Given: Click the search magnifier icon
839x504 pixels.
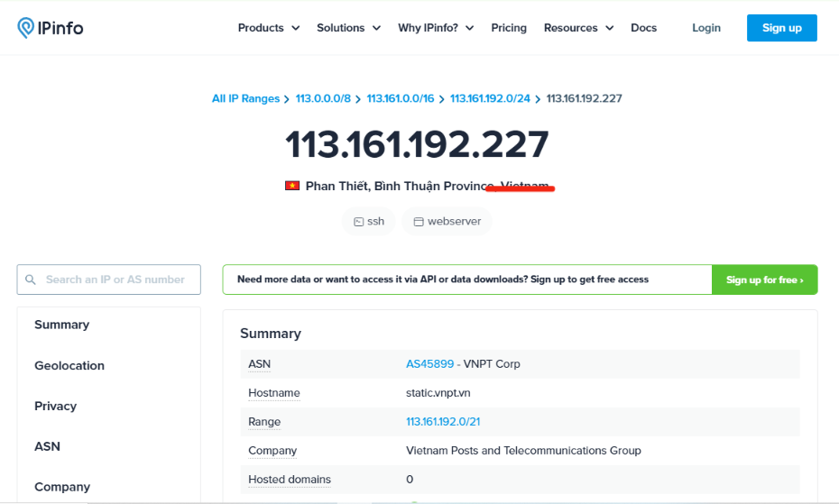Looking at the screenshot, I should coord(31,279).
